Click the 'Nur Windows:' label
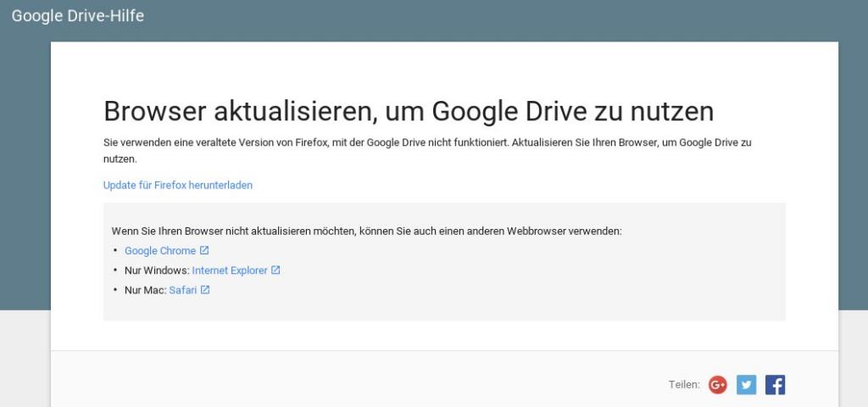This screenshot has width=868, height=407. coord(157,270)
